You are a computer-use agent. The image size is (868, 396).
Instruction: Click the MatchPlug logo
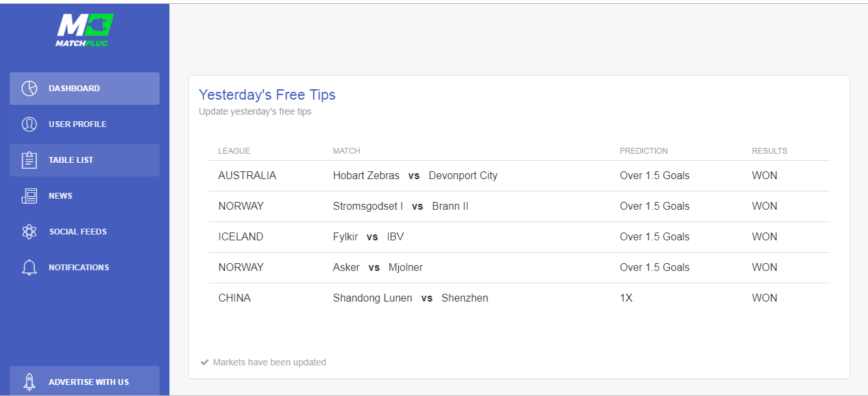pos(85,31)
